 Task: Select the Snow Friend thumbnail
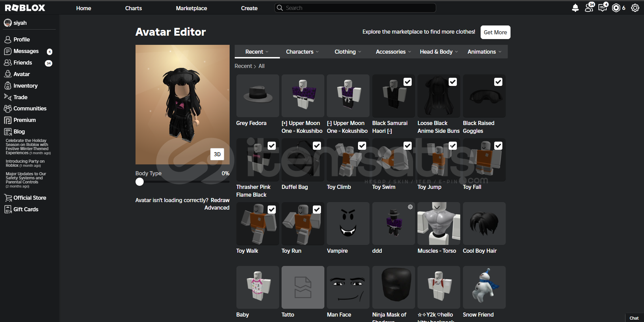click(484, 287)
